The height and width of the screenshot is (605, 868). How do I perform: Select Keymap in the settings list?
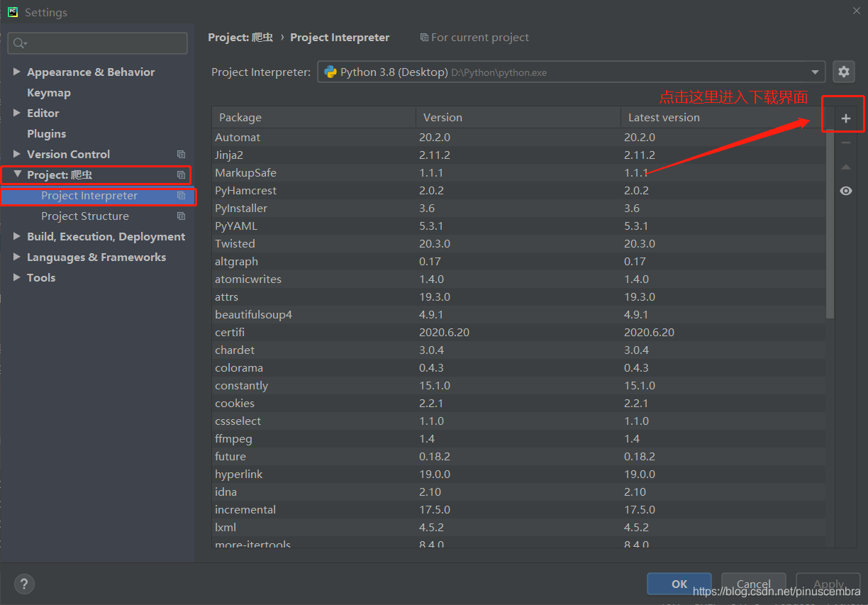(x=48, y=92)
